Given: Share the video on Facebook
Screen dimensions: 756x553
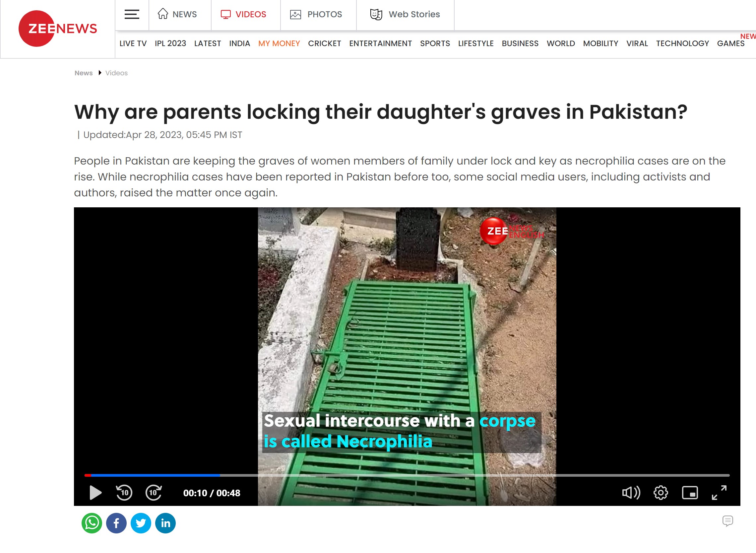Looking at the screenshot, I should click(x=116, y=523).
